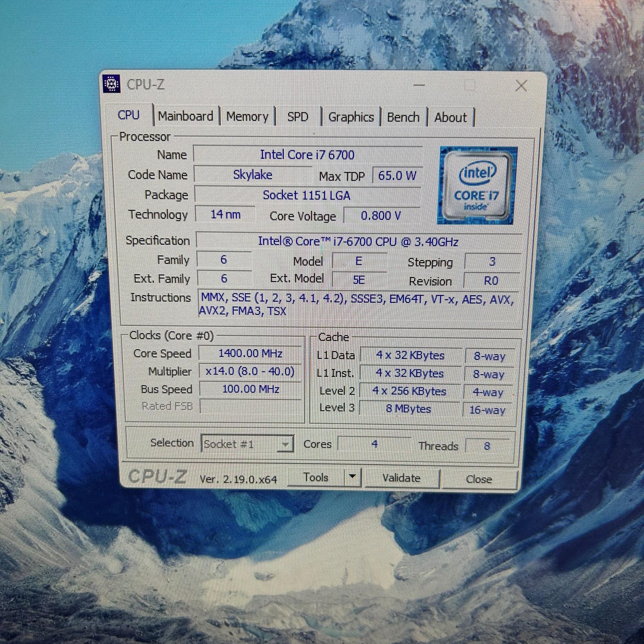644x644 pixels.
Task: Open the Memory tab
Action: 247,117
